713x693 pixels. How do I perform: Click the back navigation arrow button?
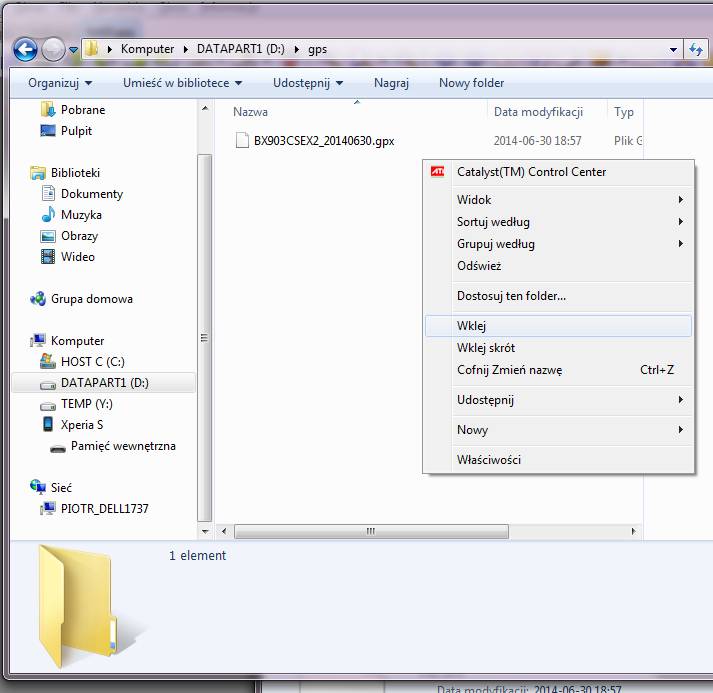pyautogui.click(x=25, y=48)
